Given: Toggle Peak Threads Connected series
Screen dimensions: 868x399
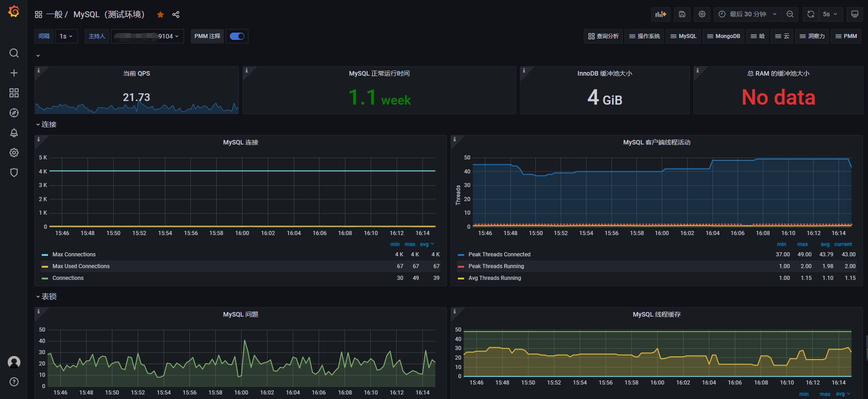Looking at the screenshot, I should pos(499,255).
